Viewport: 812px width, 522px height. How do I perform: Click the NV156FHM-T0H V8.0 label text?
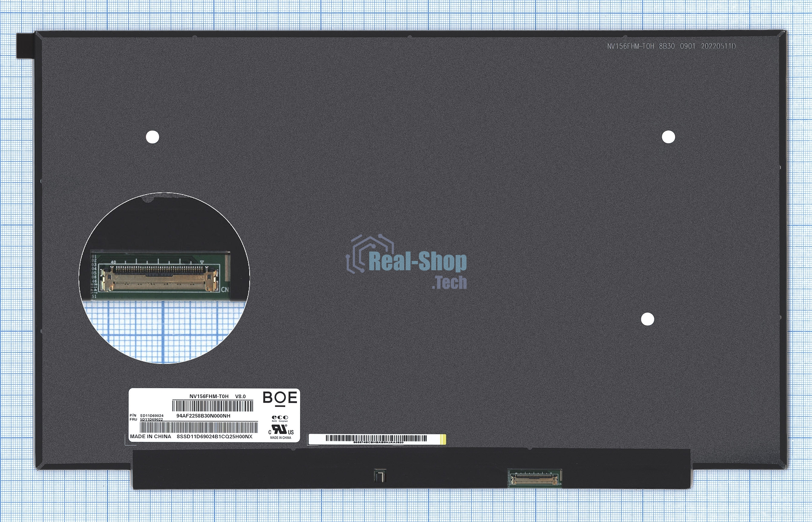click(217, 396)
